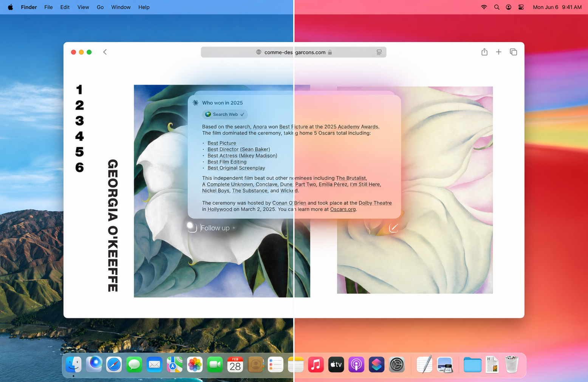588x382 pixels.
Task: Start FaceTime from the dock
Action: (x=215, y=365)
